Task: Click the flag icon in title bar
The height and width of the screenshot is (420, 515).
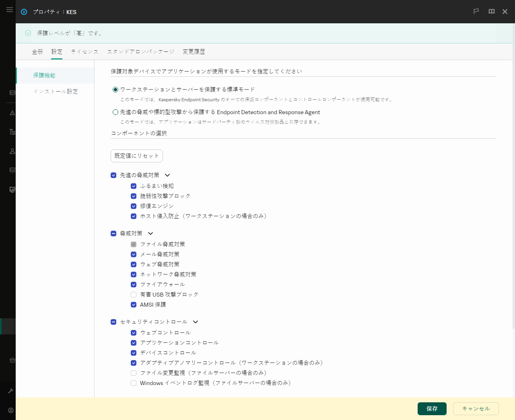Action: point(476,12)
